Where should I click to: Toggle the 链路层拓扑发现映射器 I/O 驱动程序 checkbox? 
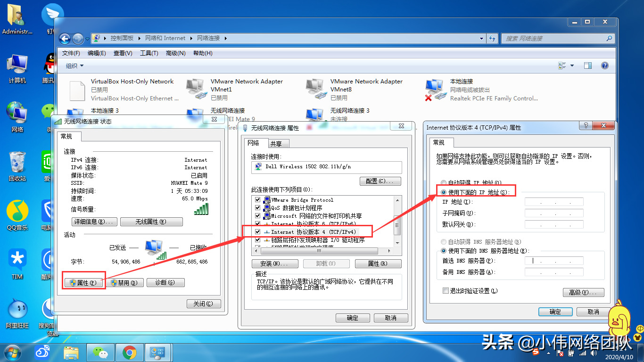pyautogui.click(x=257, y=240)
